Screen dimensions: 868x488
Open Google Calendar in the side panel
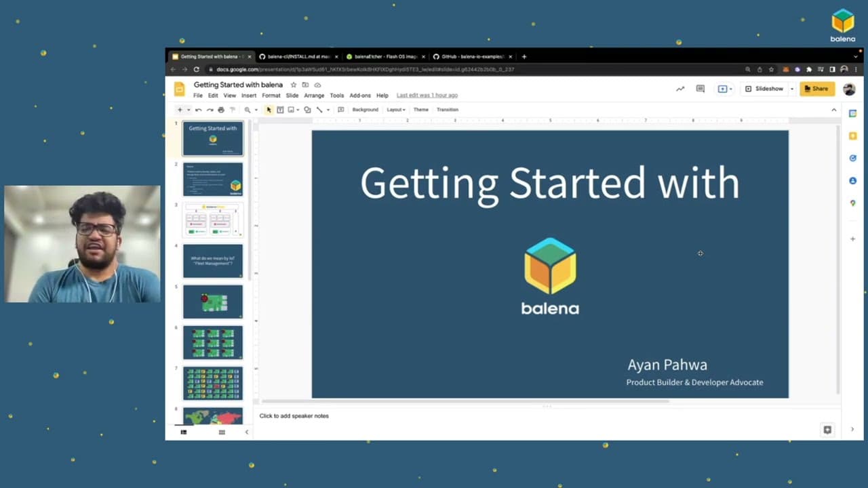pyautogui.click(x=852, y=114)
